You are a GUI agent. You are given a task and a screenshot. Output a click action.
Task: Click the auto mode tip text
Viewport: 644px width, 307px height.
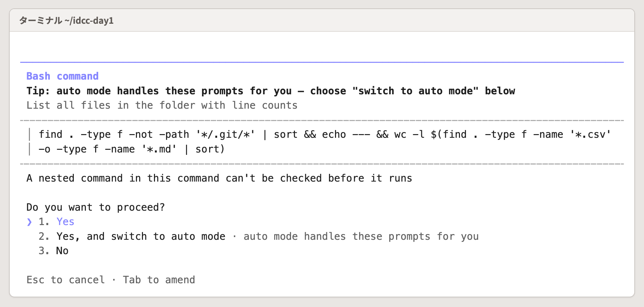[x=271, y=91]
